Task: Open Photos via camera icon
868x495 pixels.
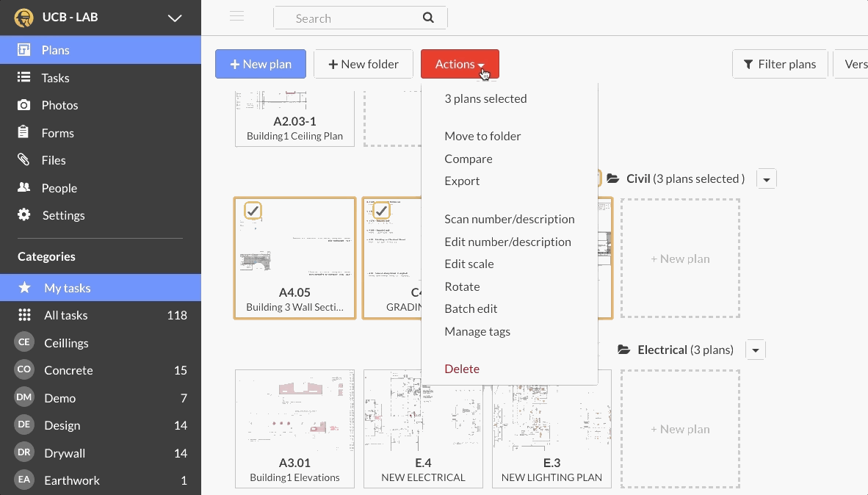Action: [x=24, y=105]
